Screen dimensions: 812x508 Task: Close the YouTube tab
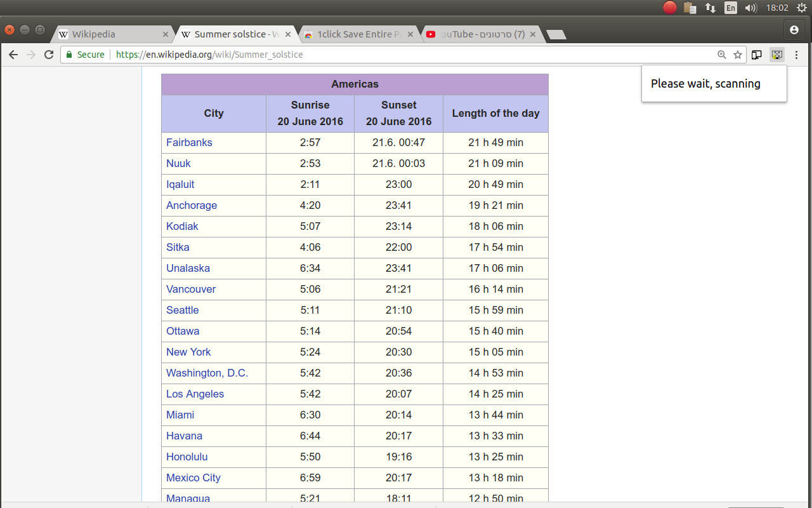tap(532, 34)
